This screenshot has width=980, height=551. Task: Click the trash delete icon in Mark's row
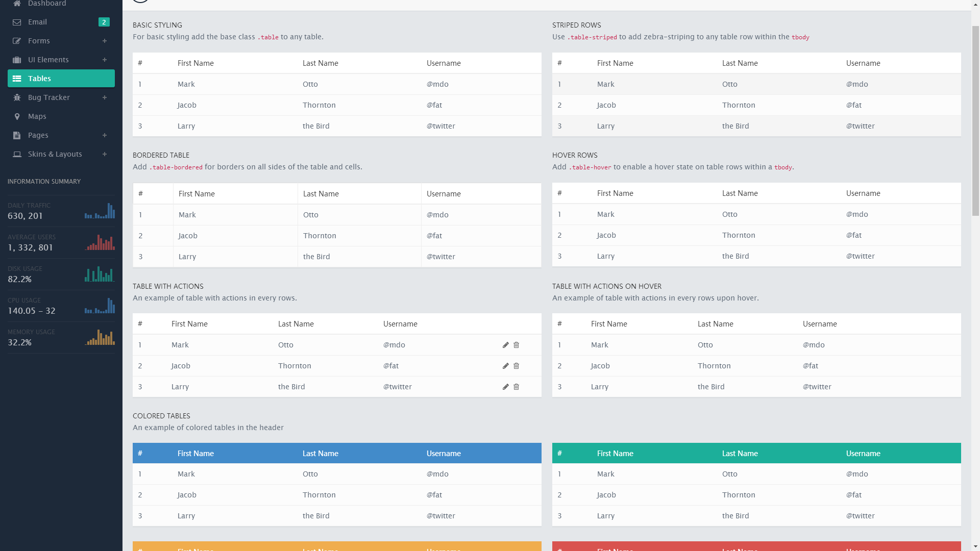[x=516, y=345]
